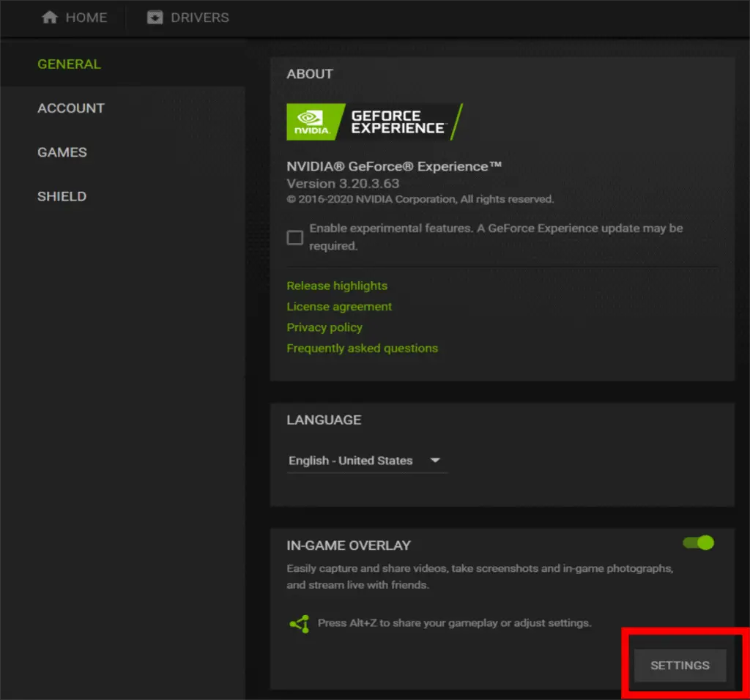The width and height of the screenshot is (750, 700).
Task: Open the HOME tab label
Action: pos(86,18)
